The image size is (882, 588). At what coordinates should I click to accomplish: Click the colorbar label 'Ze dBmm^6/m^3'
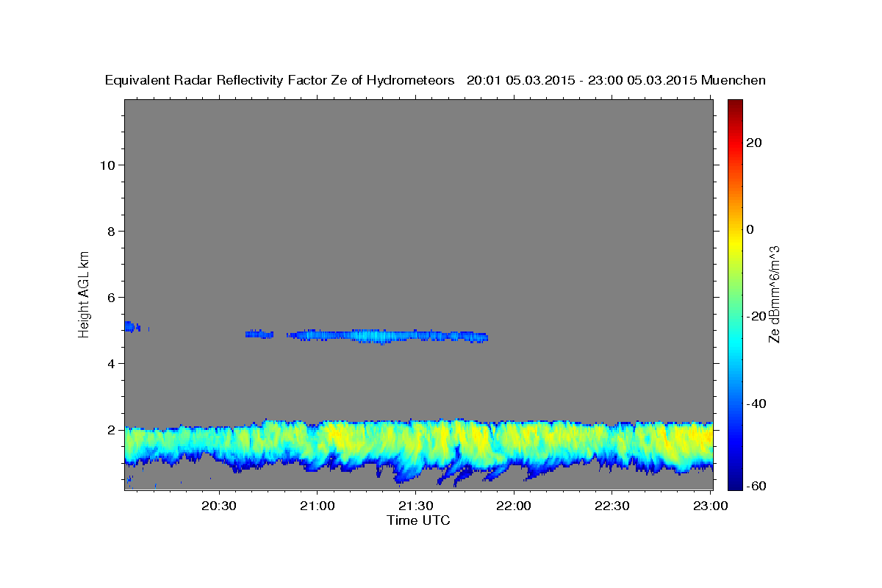773,294
